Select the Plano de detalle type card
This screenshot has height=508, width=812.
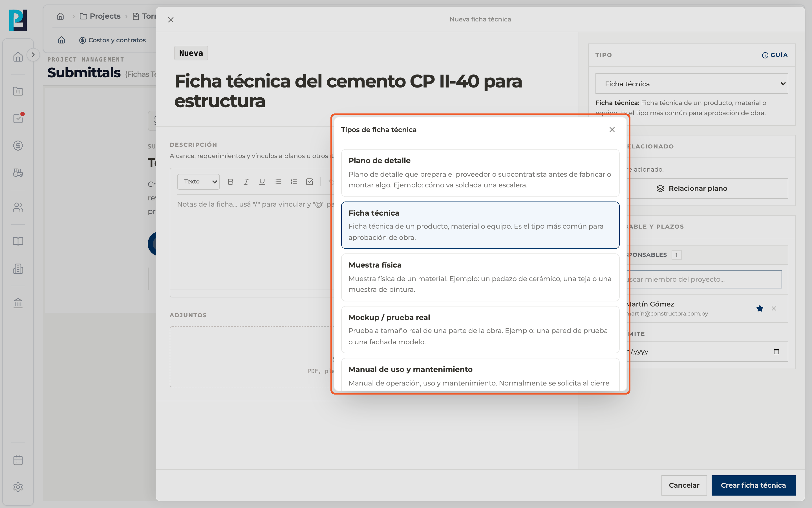pos(480,173)
